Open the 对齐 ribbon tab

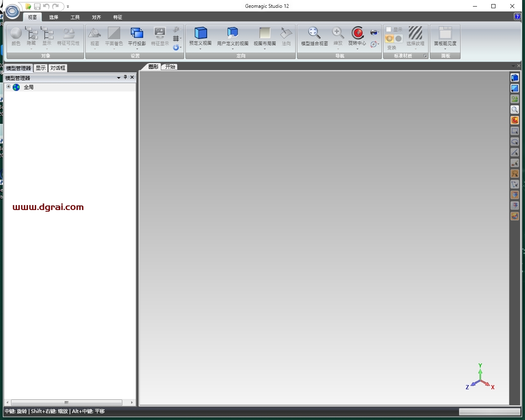click(96, 17)
